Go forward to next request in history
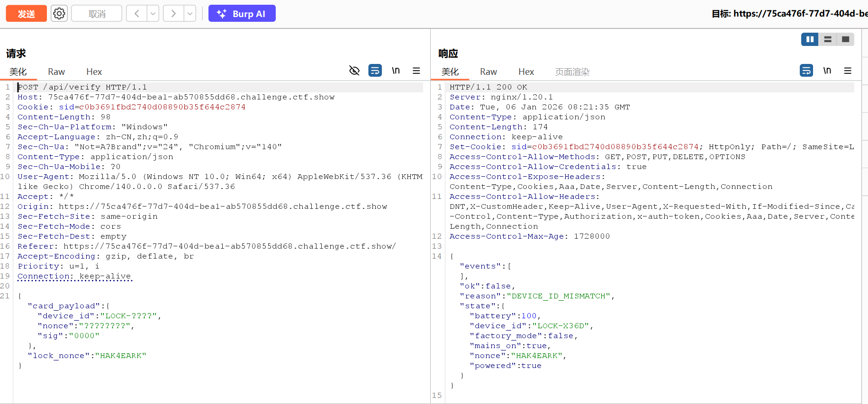The height and width of the screenshot is (404, 868). click(173, 14)
